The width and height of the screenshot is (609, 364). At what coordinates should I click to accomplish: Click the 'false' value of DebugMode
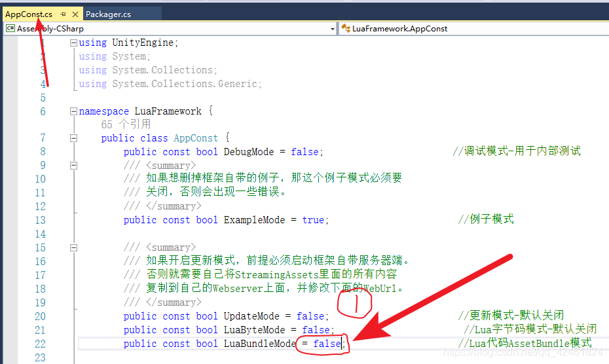tap(305, 152)
